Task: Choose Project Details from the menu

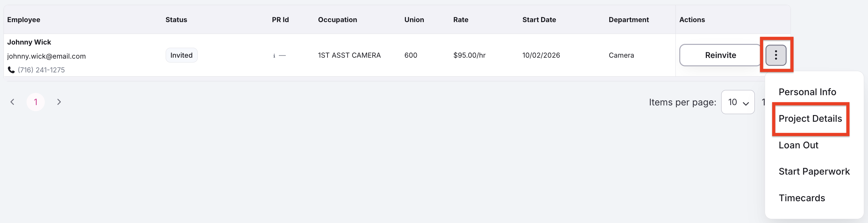Action: click(x=810, y=119)
